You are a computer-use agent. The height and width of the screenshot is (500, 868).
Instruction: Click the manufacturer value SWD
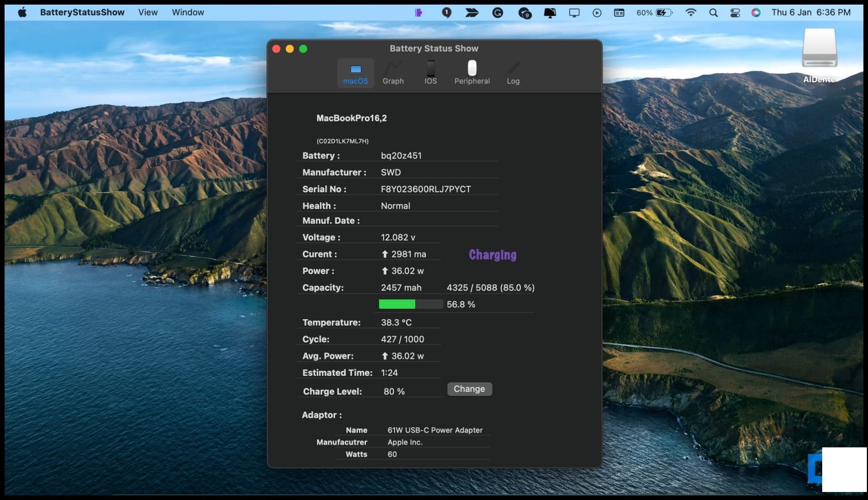(391, 172)
